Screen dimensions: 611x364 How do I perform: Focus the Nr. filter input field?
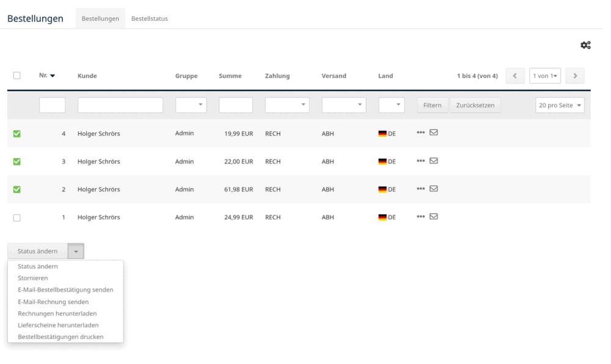[x=52, y=105]
